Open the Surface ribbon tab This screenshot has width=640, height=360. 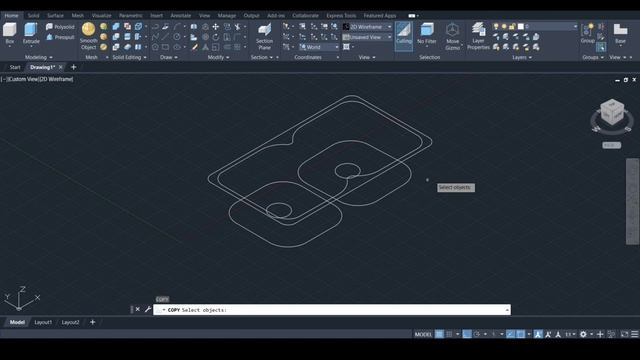(x=55, y=16)
